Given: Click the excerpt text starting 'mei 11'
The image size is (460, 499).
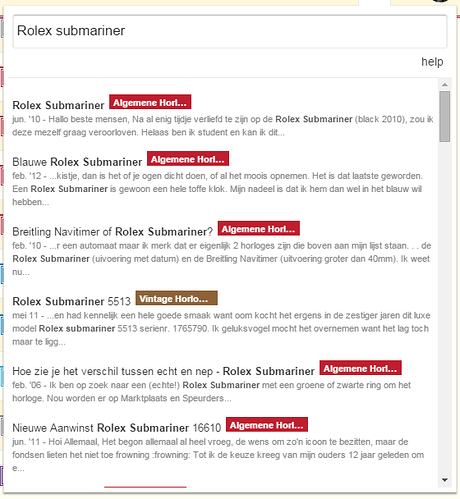Looking at the screenshot, I should pyautogui.click(x=221, y=328).
